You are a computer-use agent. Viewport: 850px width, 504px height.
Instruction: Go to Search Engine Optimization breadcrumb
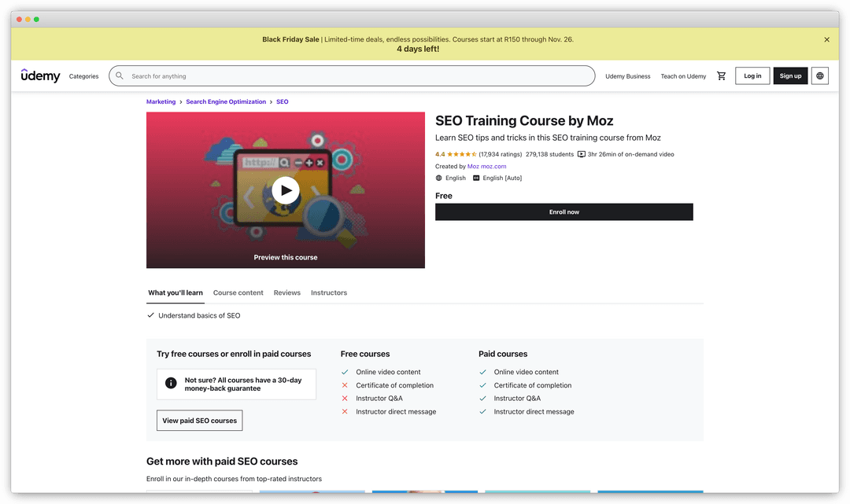[x=226, y=101]
